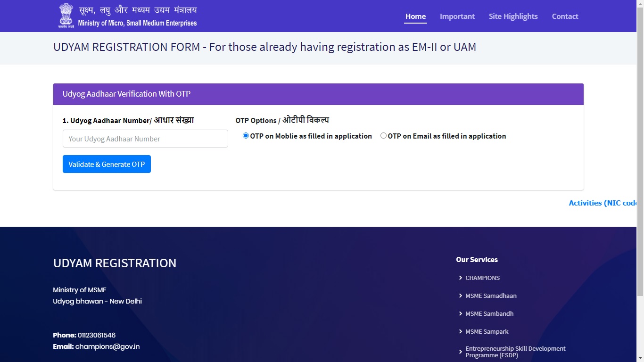Open Entrepreneurship Skill Development Programme link
Viewport: 644px width, 362px height.
tap(515, 352)
